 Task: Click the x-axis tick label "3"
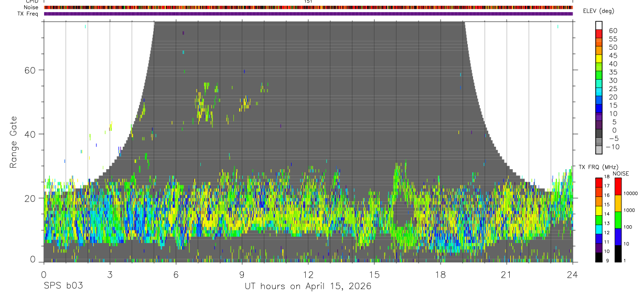[x=110, y=274]
